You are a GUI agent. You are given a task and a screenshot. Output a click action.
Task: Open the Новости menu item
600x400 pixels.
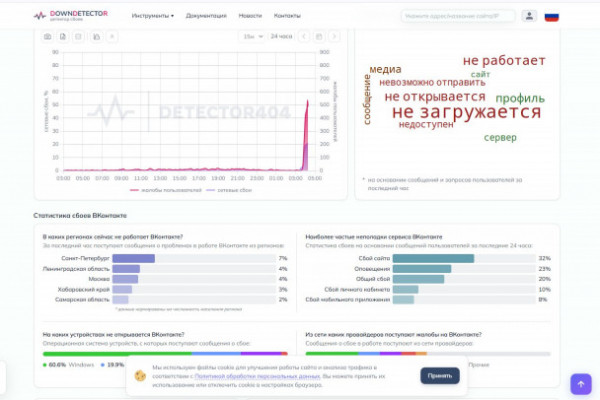(250, 16)
